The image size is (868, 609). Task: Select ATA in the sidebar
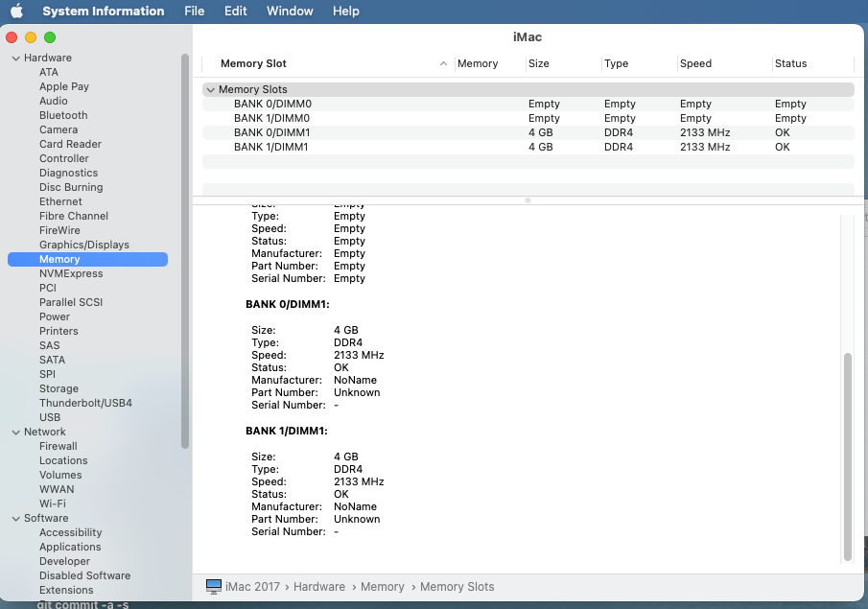click(49, 73)
